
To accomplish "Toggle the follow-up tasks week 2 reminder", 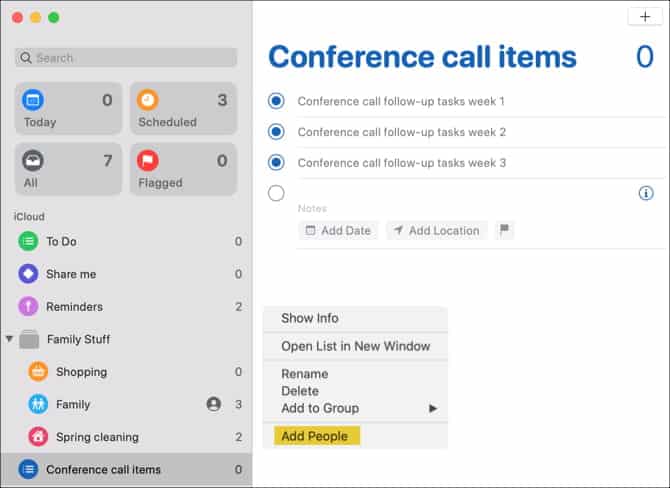I will coord(277,131).
